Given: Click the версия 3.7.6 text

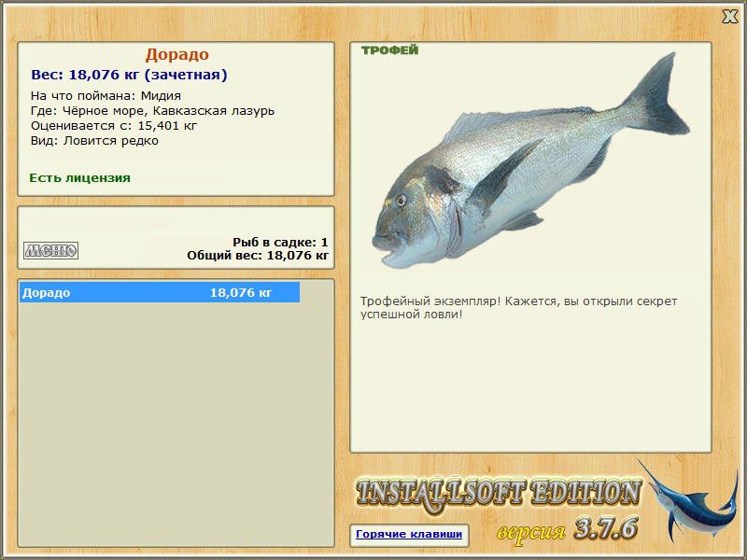Looking at the screenshot, I should 567,529.
